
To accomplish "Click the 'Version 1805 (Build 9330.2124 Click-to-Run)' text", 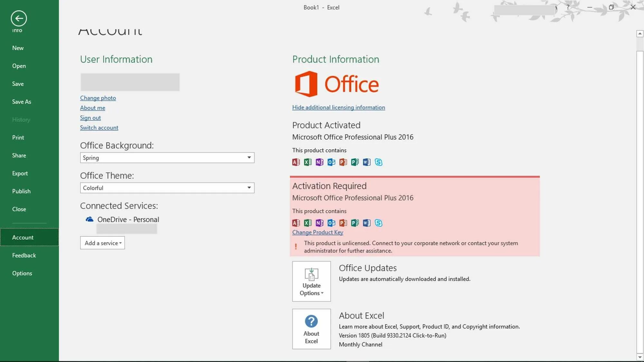I will 393,335.
